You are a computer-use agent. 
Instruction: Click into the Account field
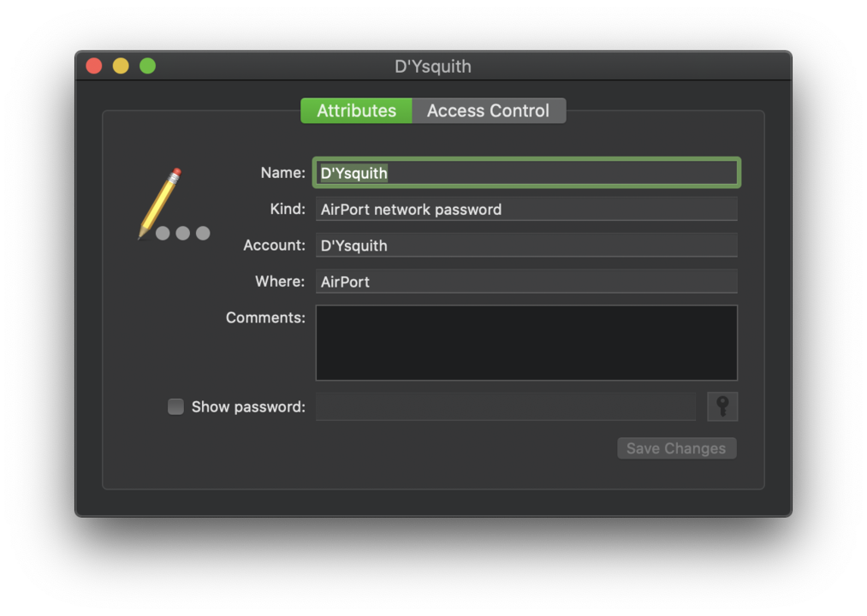[526, 245]
